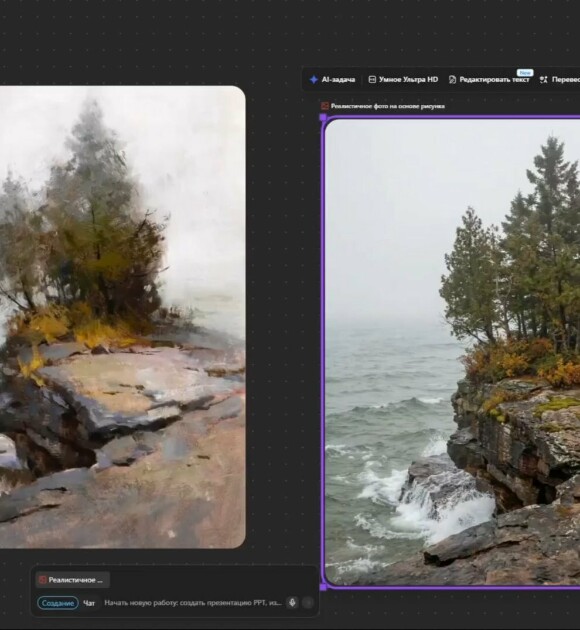The width and height of the screenshot is (580, 630).
Task: Click the AI-задача sparkle icon
Action: [x=314, y=80]
